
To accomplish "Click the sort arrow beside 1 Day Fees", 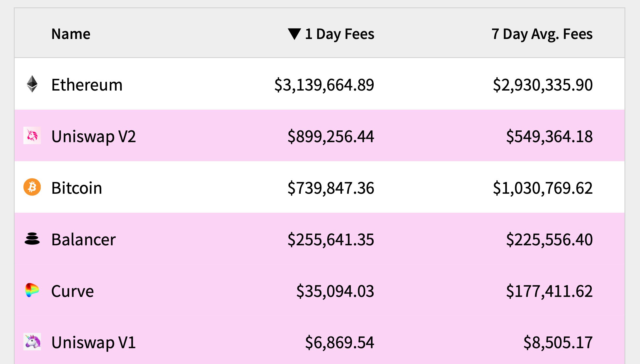I will [x=294, y=34].
